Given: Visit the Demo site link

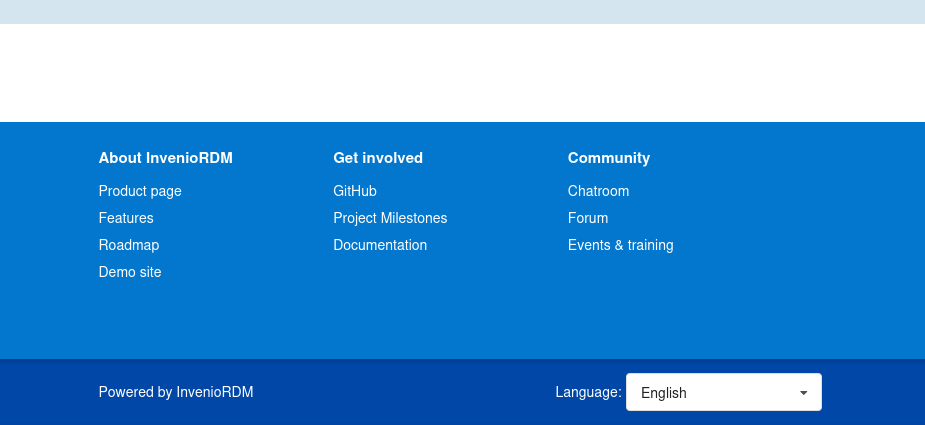Looking at the screenshot, I should coord(130,272).
